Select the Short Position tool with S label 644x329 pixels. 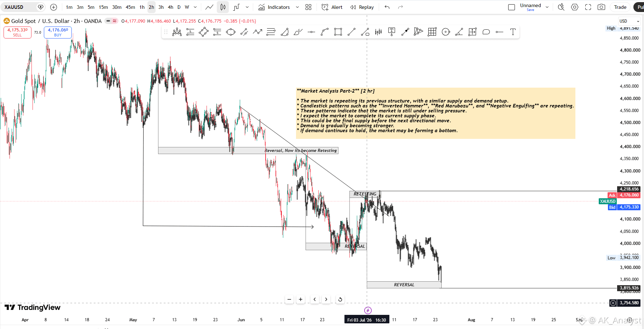(x=217, y=32)
